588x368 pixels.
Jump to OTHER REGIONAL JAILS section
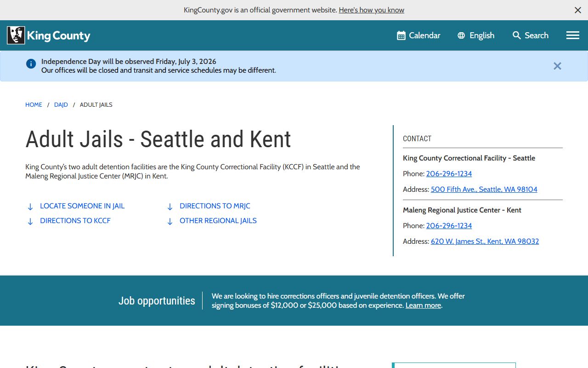pyautogui.click(x=218, y=221)
